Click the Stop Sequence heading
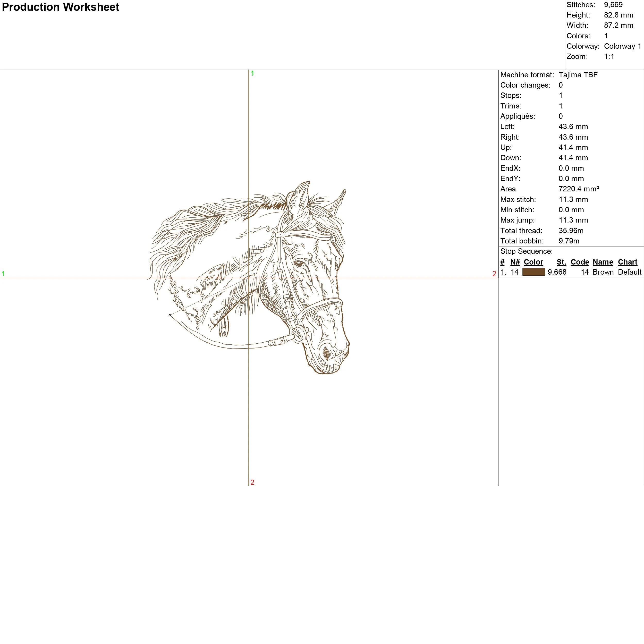644x644 pixels. (x=526, y=251)
